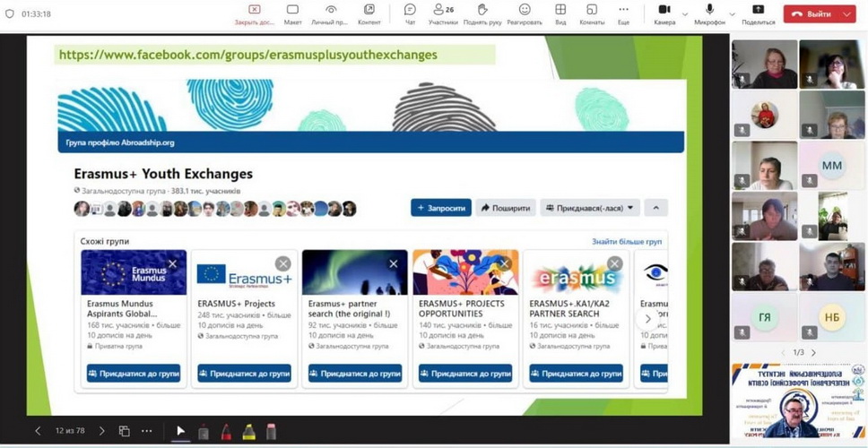Open the slide grid view icon
Viewport: 868px width, 448px height.
pos(124,431)
